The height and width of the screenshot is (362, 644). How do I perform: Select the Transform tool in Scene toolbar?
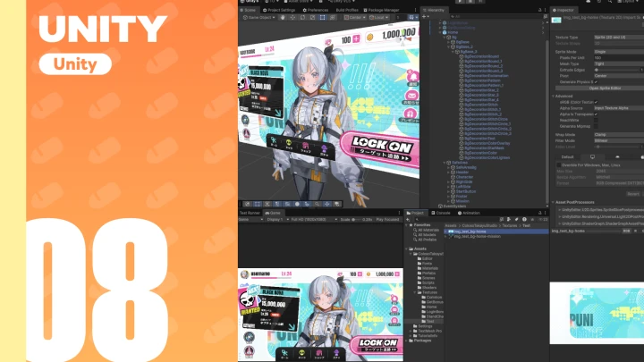click(333, 18)
